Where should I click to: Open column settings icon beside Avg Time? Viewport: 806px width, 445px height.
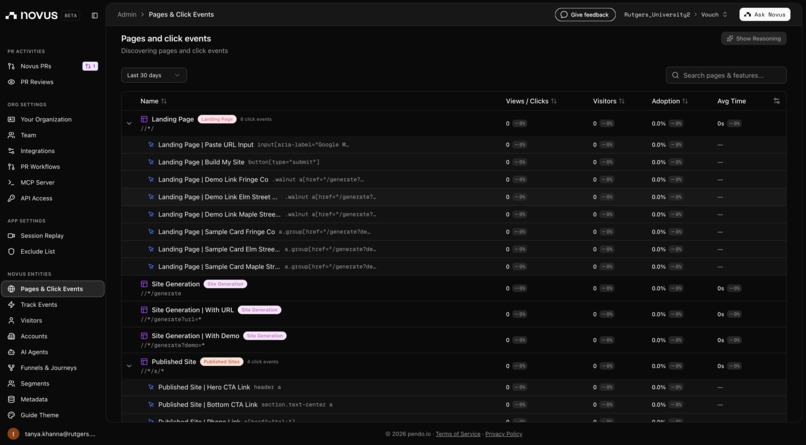(776, 101)
